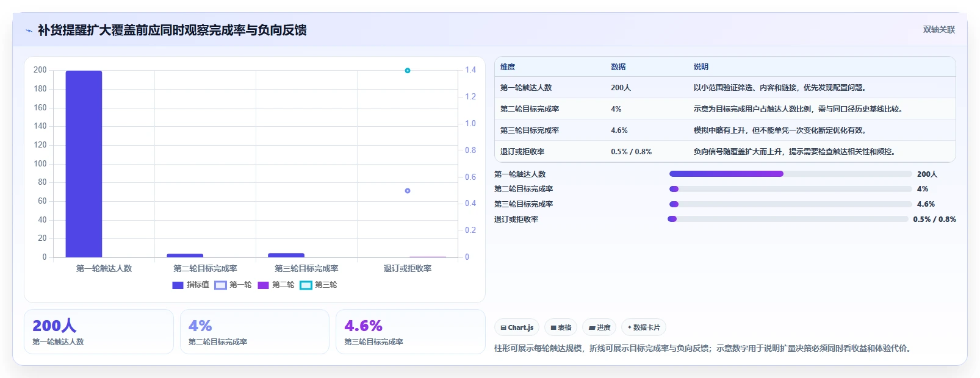Click the teal-outlined 第三轮 legend swatch

306,285
